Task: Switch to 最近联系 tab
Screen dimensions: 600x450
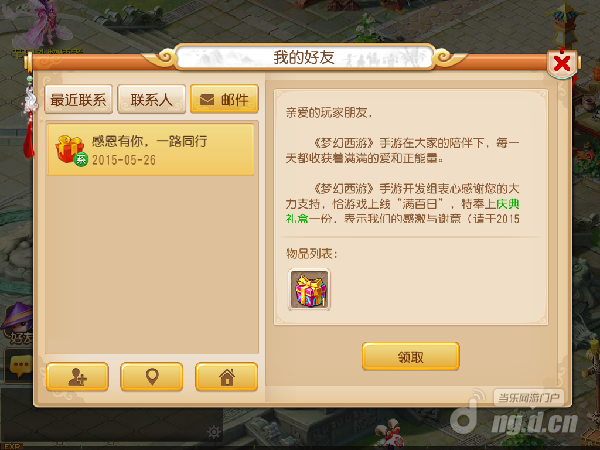Action: coord(78,99)
